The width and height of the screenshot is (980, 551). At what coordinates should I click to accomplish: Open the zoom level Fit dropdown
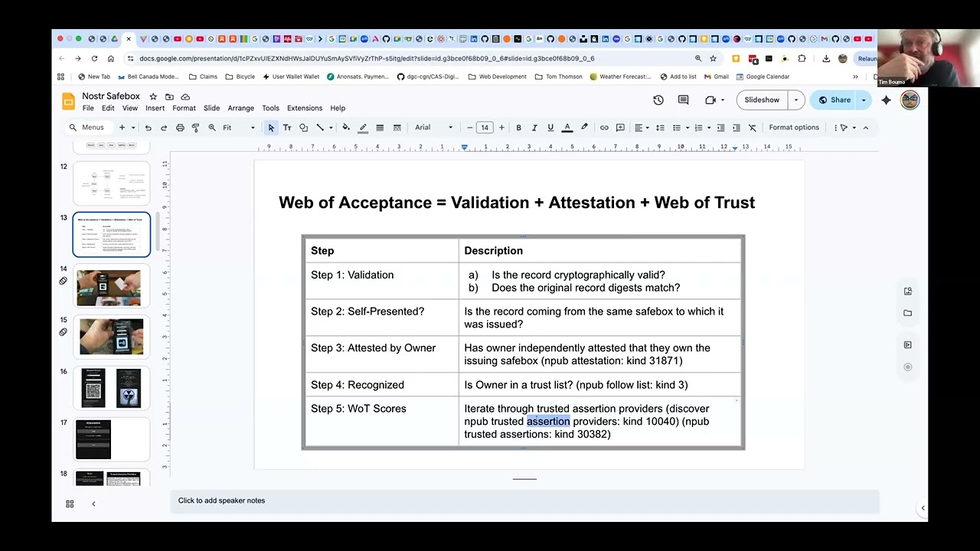pos(239,128)
